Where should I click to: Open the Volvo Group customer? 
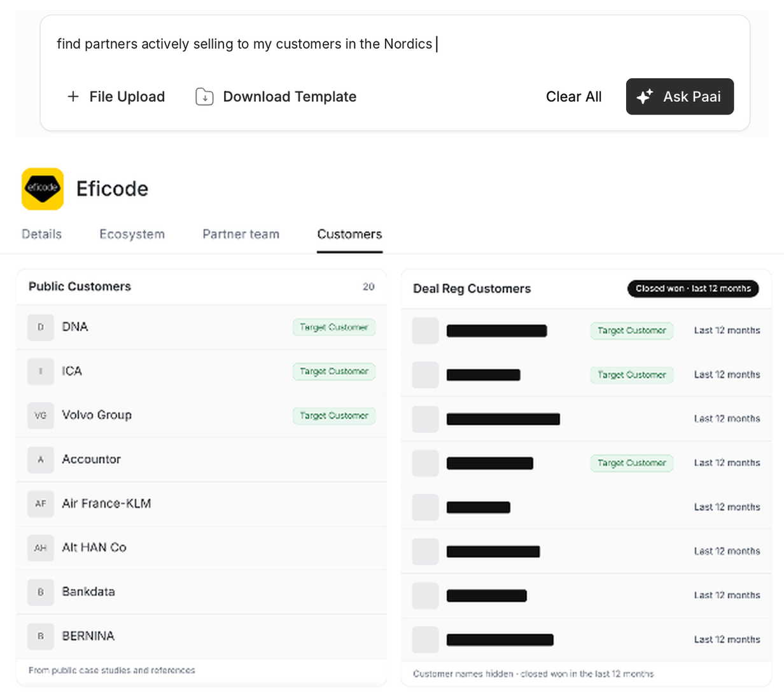coord(201,416)
